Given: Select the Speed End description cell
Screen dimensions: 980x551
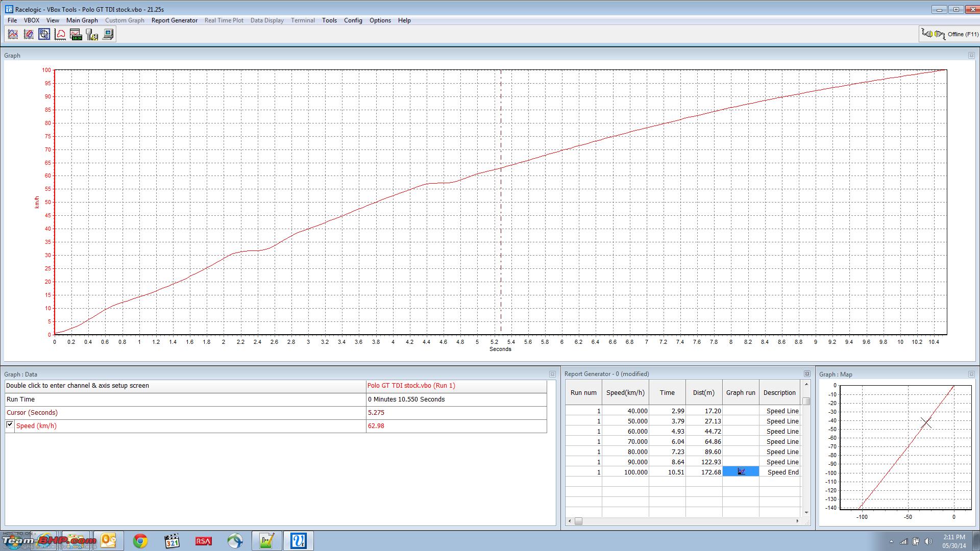Looking at the screenshot, I should 779,472.
